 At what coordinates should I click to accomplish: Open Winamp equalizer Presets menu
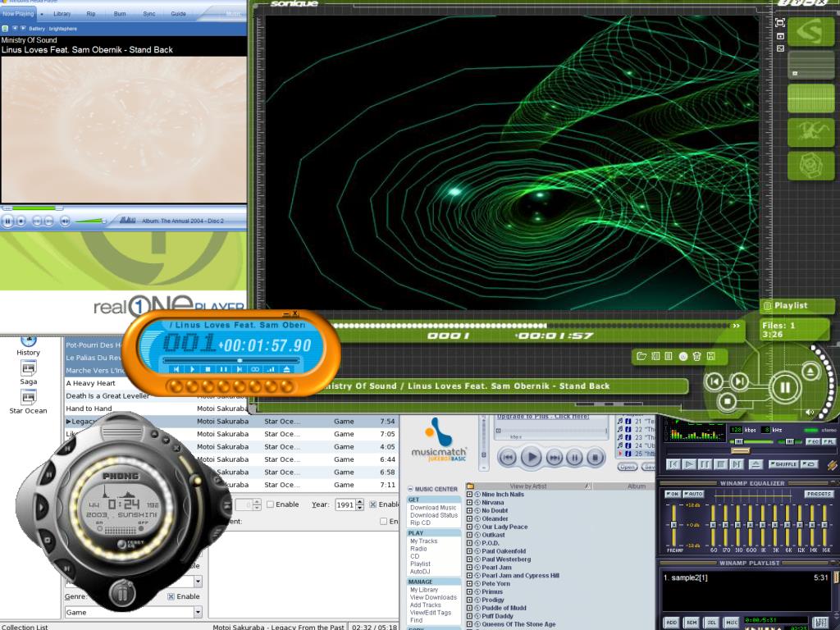(x=819, y=494)
